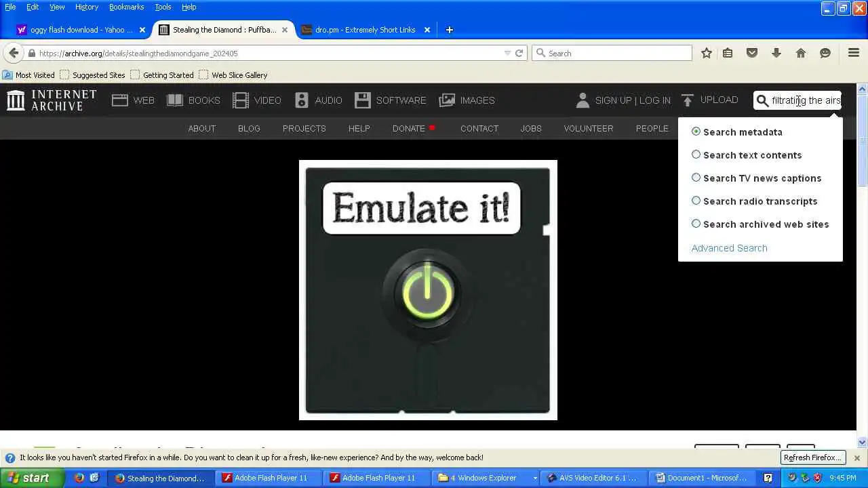Screen dimensions: 868x488
Task: Open the Books section icon
Action: point(175,100)
